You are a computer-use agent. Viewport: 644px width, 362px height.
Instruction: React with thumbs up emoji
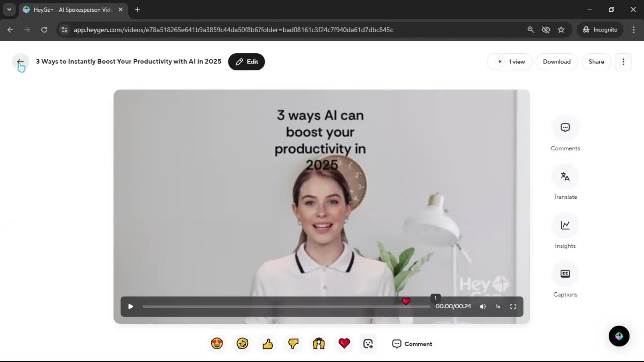(268, 344)
